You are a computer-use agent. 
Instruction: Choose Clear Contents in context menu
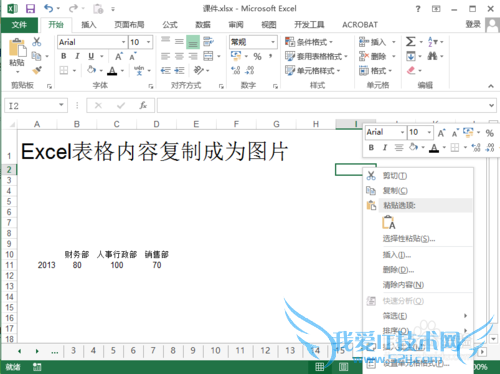(x=418, y=285)
